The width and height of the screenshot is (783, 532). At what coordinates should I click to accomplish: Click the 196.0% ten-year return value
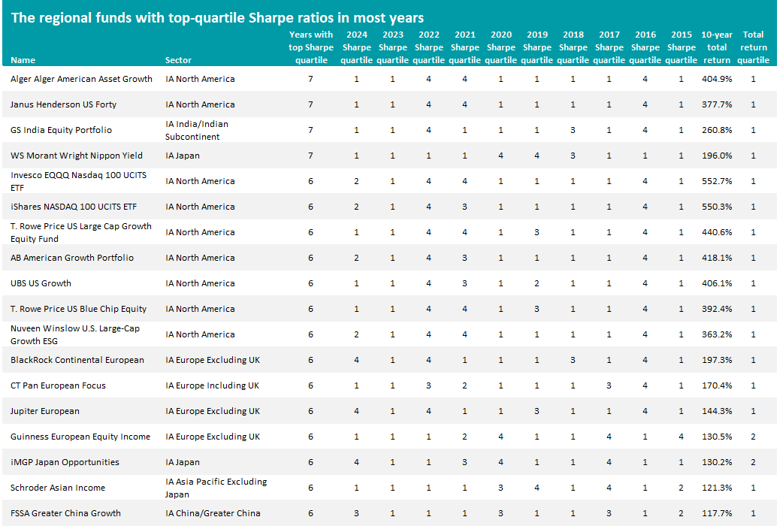coord(717,156)
